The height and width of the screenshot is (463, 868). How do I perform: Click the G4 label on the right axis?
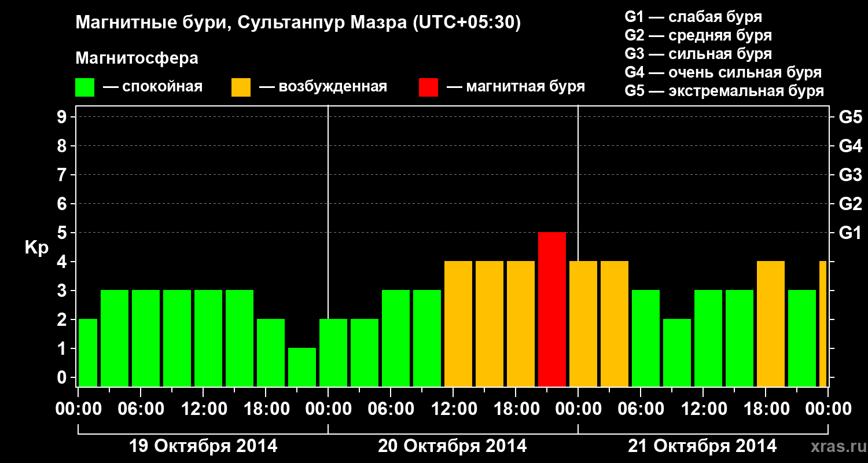click(x=850, y=146)
